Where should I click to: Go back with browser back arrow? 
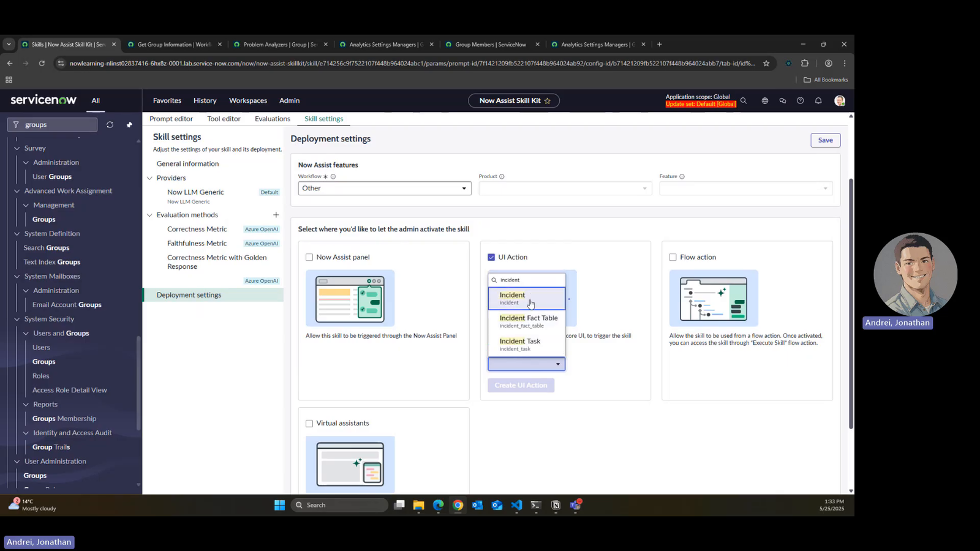pos(10,63)
